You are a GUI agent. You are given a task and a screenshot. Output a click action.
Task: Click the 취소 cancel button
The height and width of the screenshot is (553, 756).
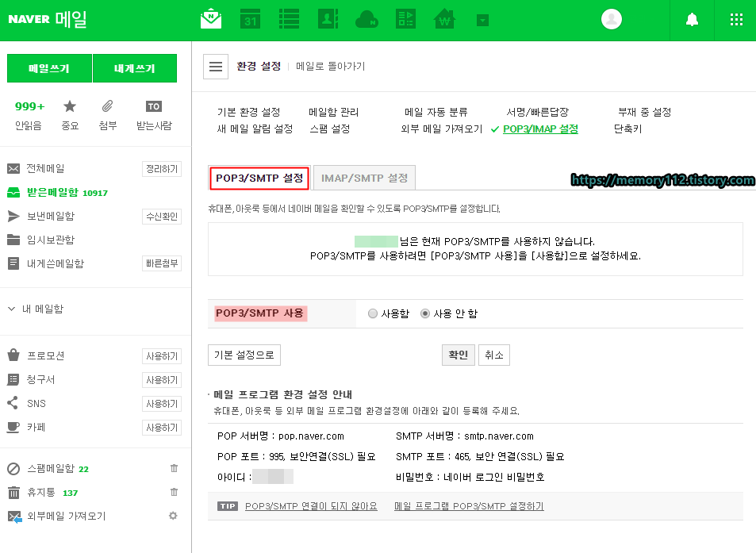[x=493, y=355]
